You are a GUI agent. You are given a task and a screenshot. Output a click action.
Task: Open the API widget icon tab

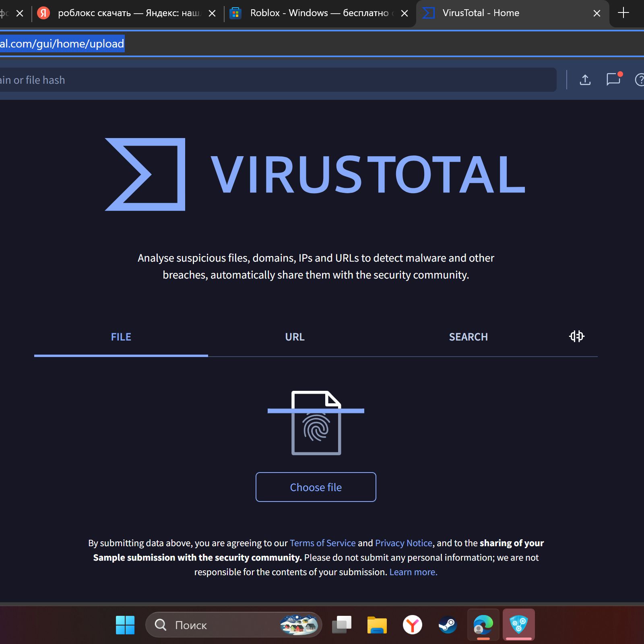577,336
